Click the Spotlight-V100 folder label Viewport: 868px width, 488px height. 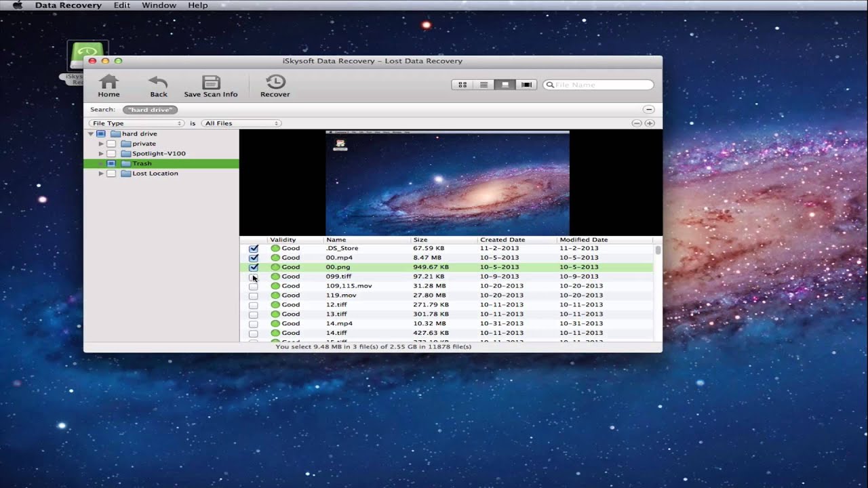click(159, 154)
